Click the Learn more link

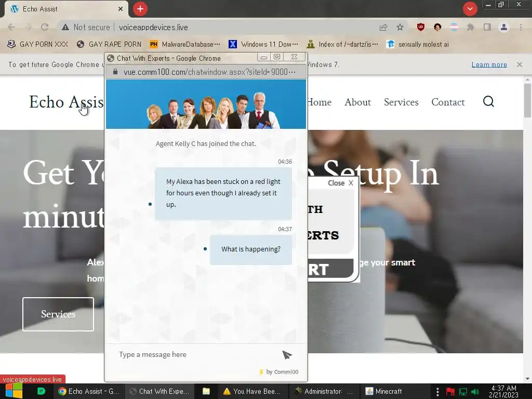point(489,64)
